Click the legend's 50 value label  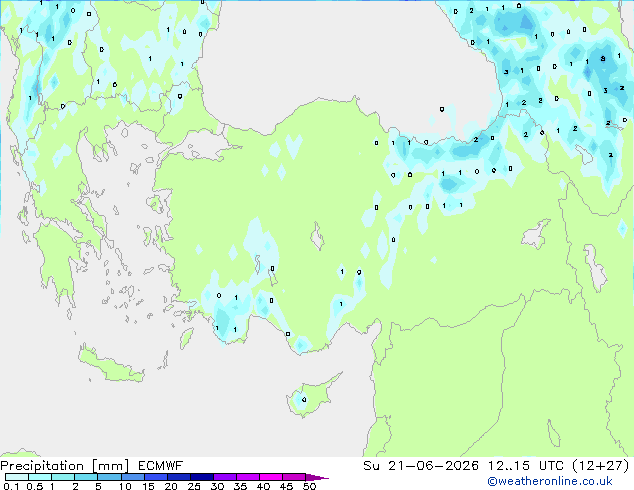(x=310, y=486)
